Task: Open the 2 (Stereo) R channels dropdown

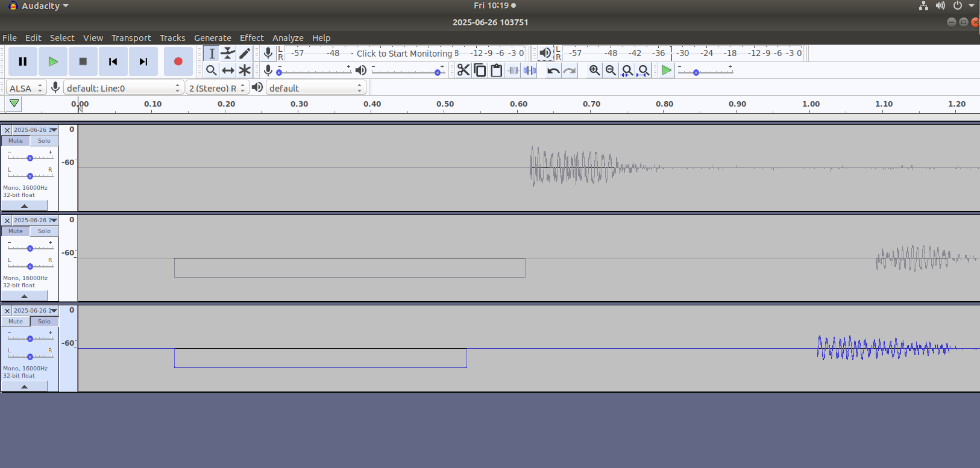Action: click(217, 88)
